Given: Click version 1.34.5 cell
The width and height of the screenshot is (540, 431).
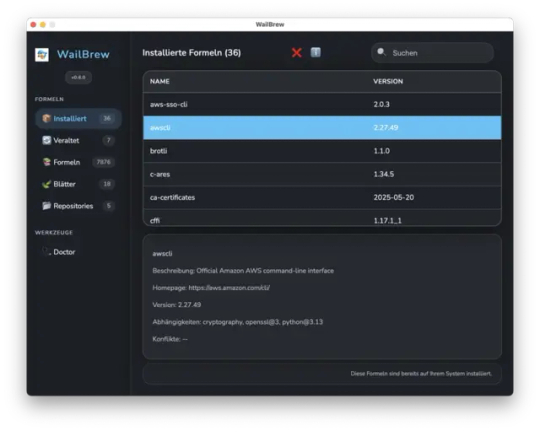Looking at the screenshot, I should [384, 174].
